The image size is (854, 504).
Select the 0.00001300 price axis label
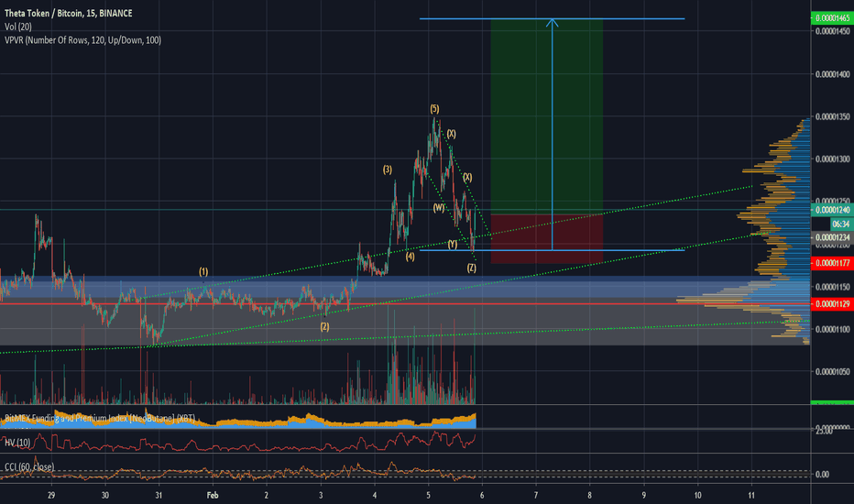click(x=832, y=159)
